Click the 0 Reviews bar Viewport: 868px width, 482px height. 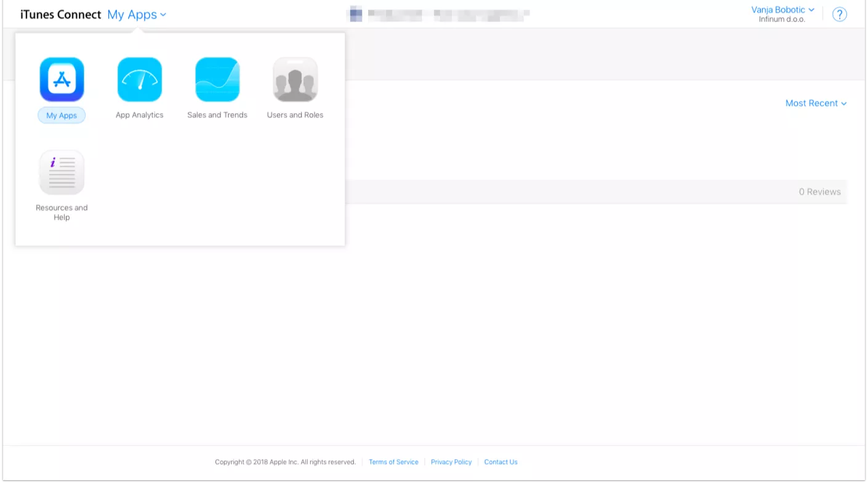pos(819,192)
